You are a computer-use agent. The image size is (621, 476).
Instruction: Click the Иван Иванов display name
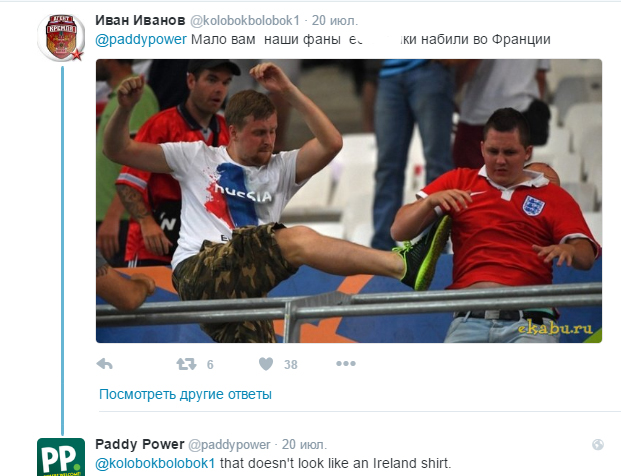click(140, 20)
